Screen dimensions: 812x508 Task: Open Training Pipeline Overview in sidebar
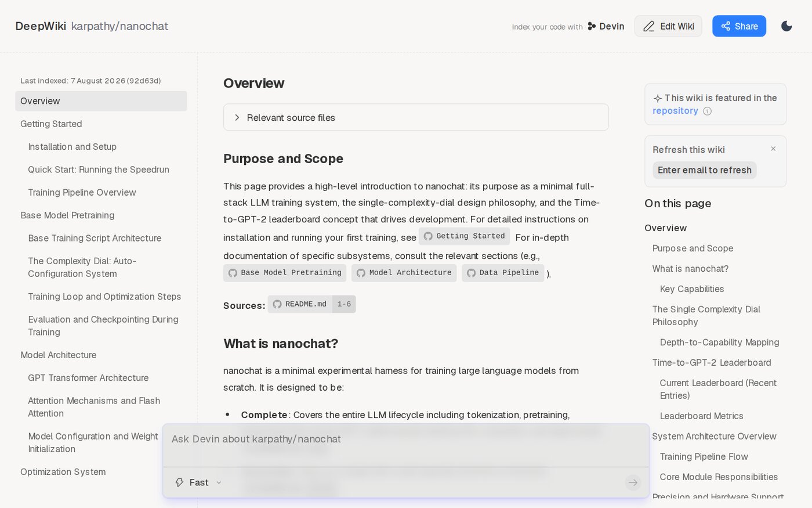pyautogui.click(x=82, y=193)
